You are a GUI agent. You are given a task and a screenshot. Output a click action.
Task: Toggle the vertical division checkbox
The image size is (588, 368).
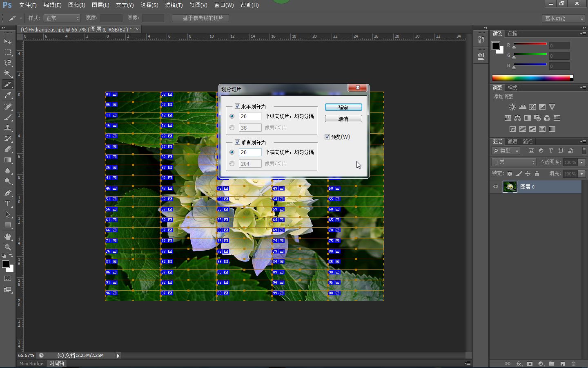click(x=237, y=142)
